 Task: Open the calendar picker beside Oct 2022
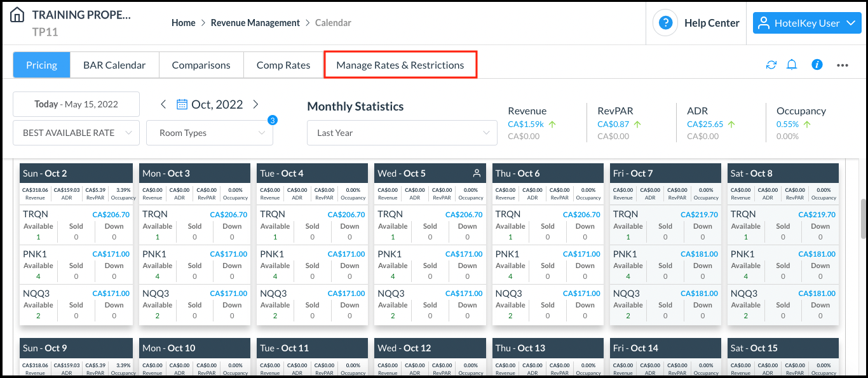[x=183, y=104]
